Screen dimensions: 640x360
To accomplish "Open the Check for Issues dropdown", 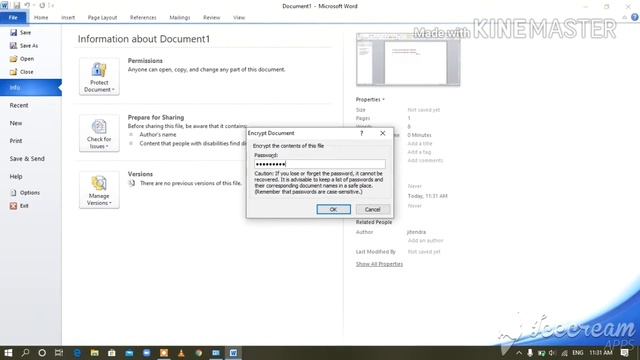I will [99, 133].
